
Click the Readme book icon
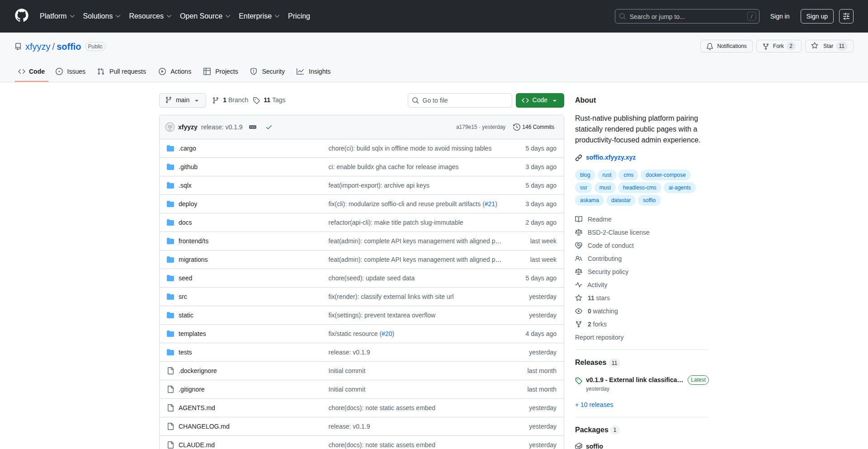pos(579,219)
